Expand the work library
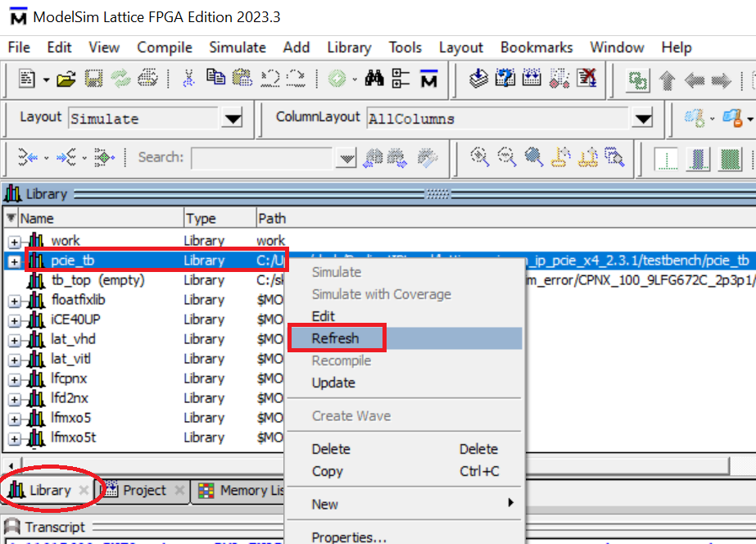Screen dimensions: 756x544 (15, 242)
